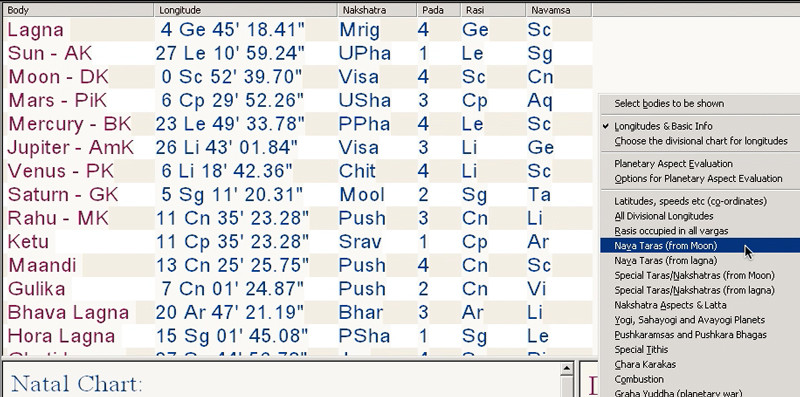Click Saturn's navamsa value Ta
The width and height of the screenshot is (800, 397).
coord(539,194)
